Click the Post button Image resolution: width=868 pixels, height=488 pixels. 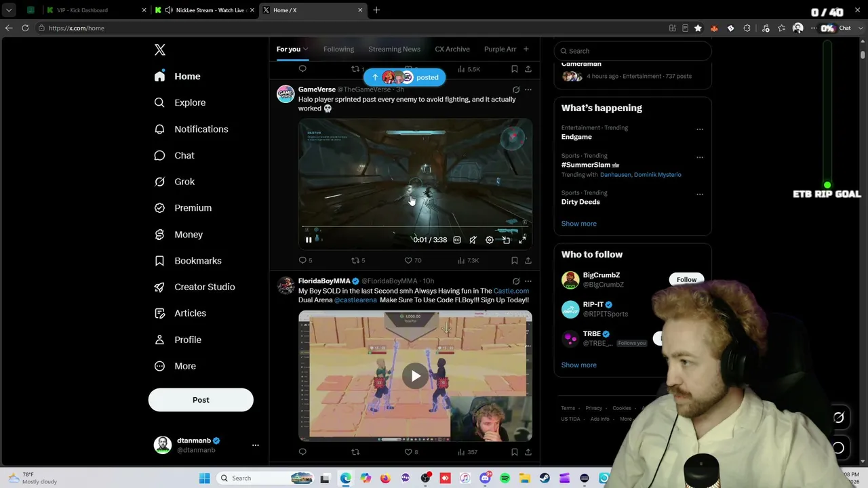click(x=201, y=400)
